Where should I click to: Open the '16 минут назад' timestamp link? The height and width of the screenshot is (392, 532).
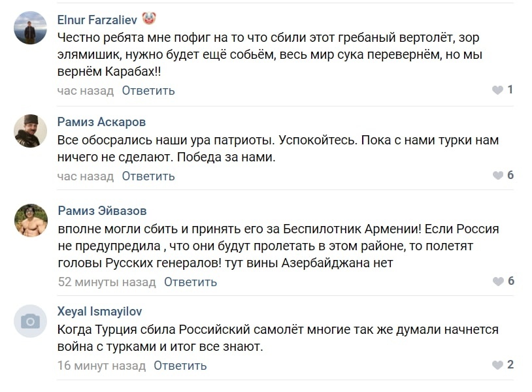pyautogui.click(x=101, y=366)
